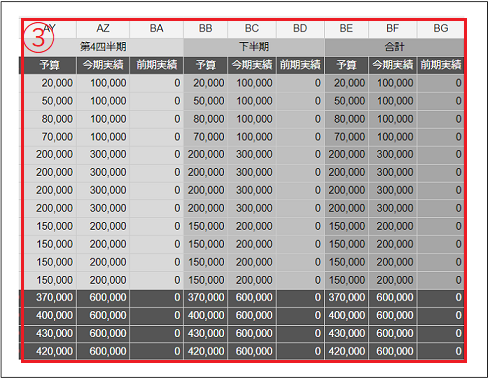The image size is (490, 379).
Task: Select the 50,000 cell in column BB
Action: [205, 101]
